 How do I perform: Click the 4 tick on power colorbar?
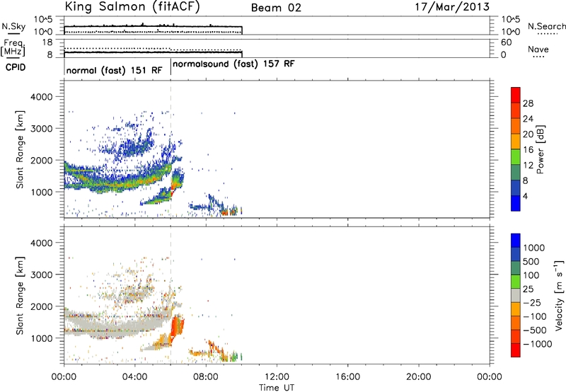526,196
